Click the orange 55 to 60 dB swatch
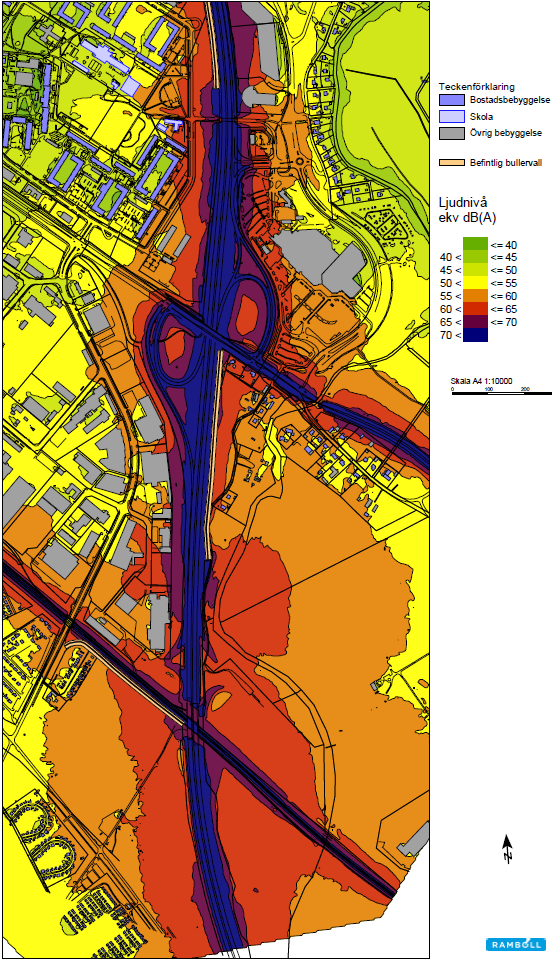Viewport: 552px width, 961px height. (475, 296)
